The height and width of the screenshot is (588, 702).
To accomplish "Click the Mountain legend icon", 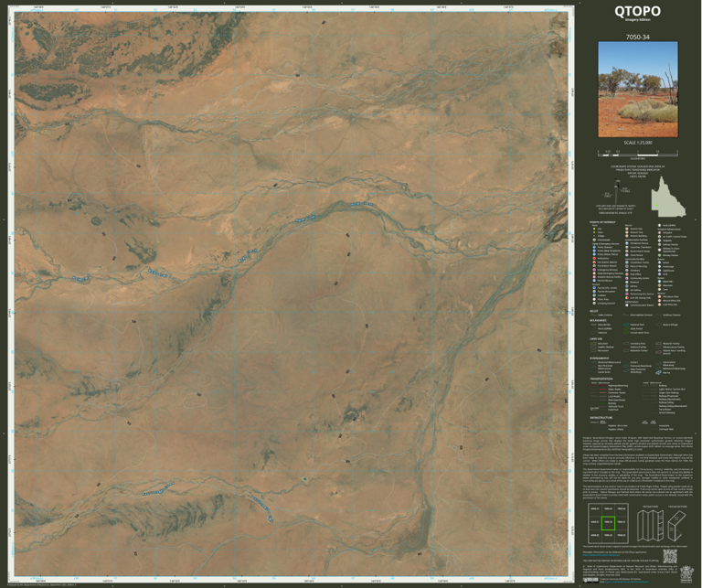I will (x=659, y=285).
